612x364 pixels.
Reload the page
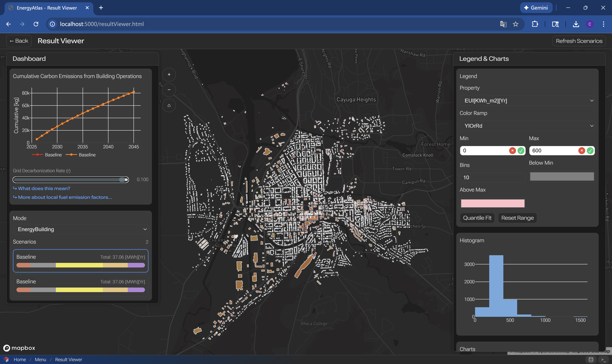click(36, 24)
